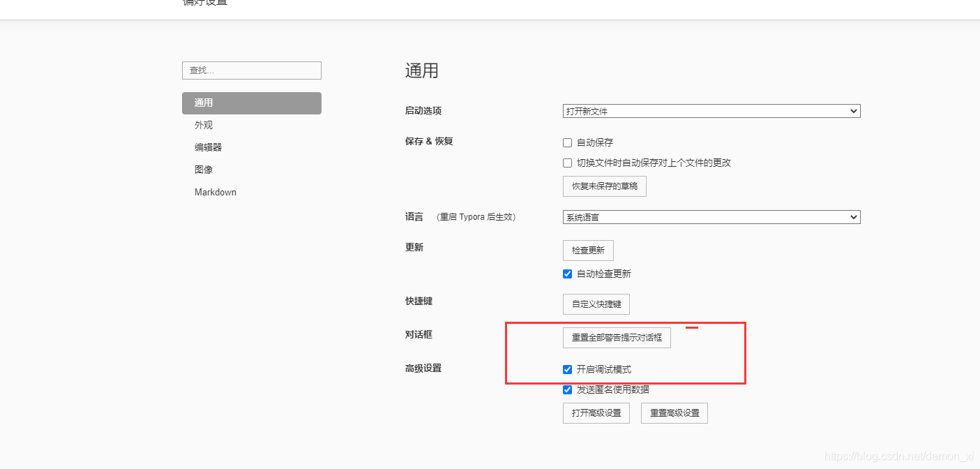Viewport: 980px width, 469px height.
Task: Select the 图像 (Image) settings section
Action: click(204, 169)
